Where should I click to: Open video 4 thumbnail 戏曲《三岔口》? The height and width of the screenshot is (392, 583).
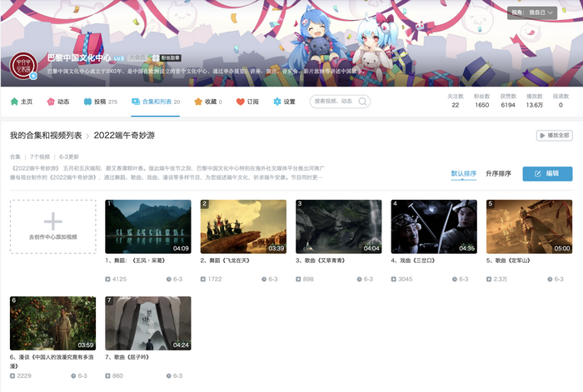point(434,226)
